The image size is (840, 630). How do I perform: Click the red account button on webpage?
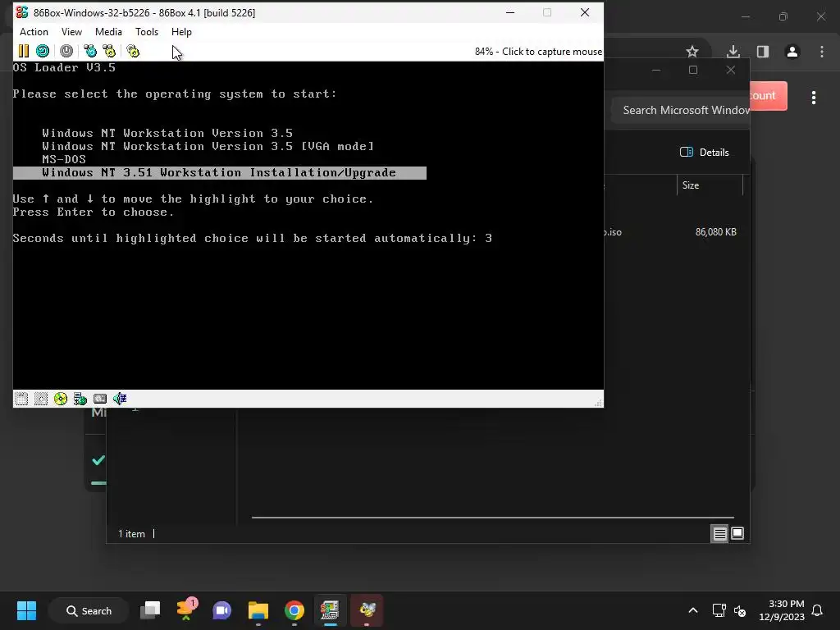pos(768,96)
